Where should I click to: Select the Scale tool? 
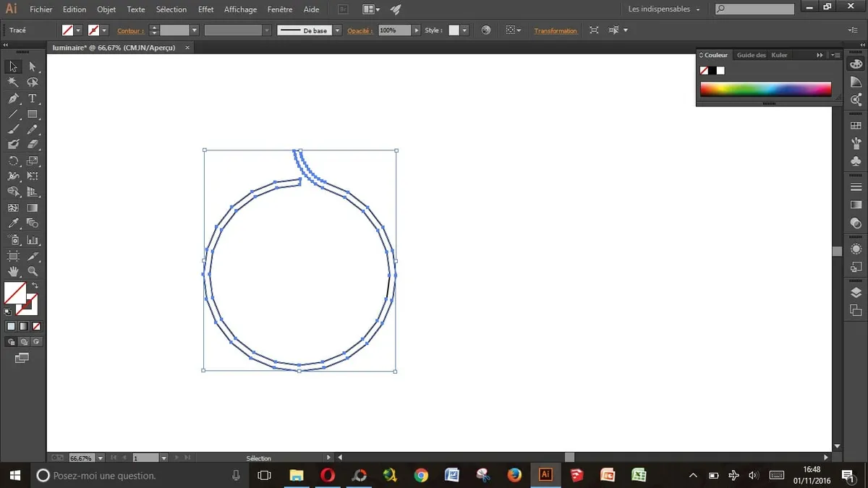point(33,160)
